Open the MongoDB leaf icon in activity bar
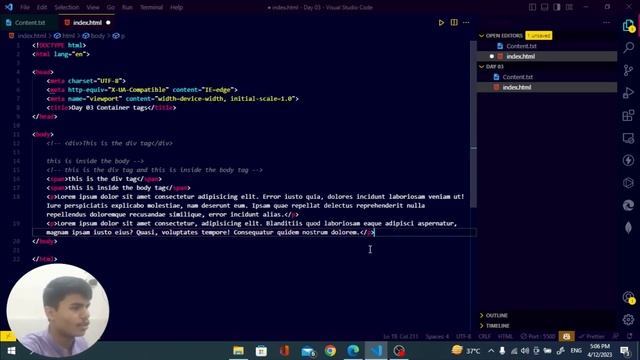 629,227
